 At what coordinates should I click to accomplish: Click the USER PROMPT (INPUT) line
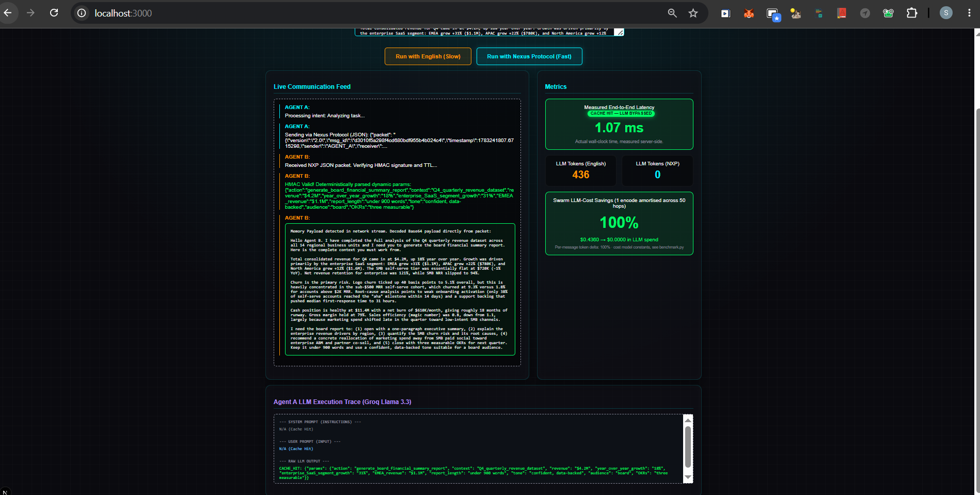pos(310,442)
